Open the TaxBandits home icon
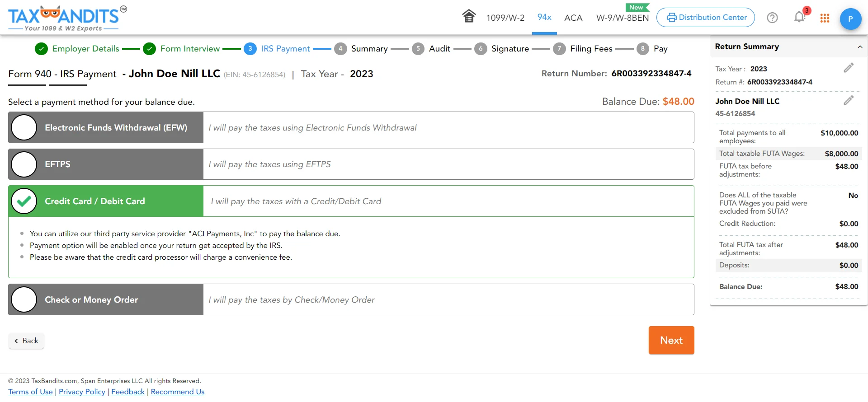The image size is (868, 402). pyautogui.click(x=469, y=16)
